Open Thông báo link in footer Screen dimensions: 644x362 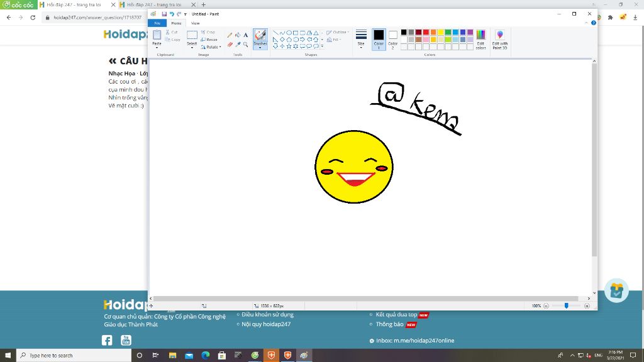389,324
